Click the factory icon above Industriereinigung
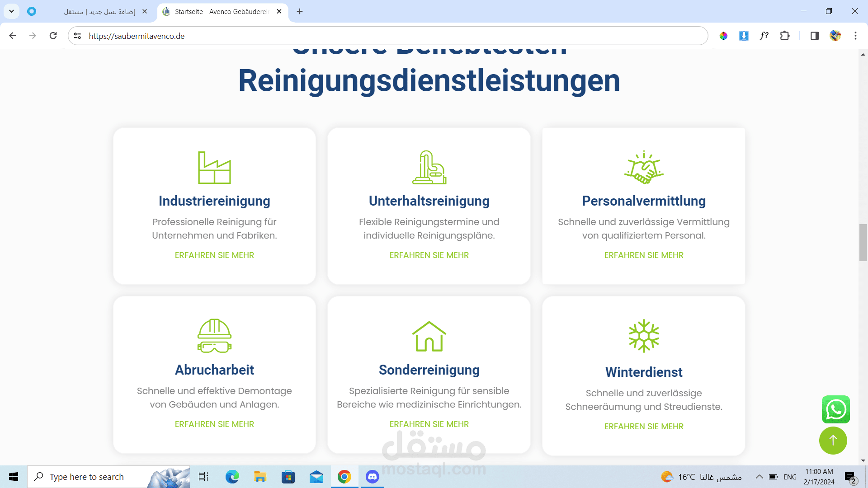Viewport: 868px width, 488px height. click(x=214, y=168)
